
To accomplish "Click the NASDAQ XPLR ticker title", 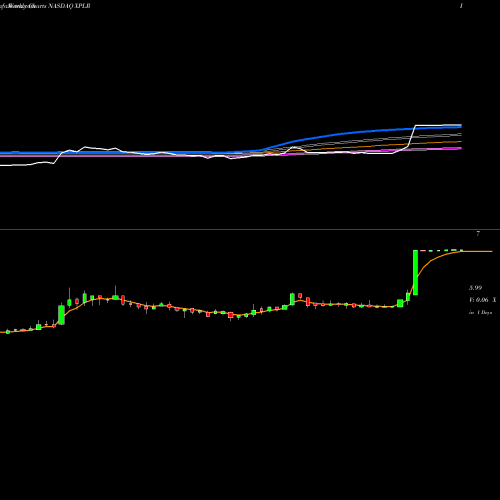I will 69,6.
